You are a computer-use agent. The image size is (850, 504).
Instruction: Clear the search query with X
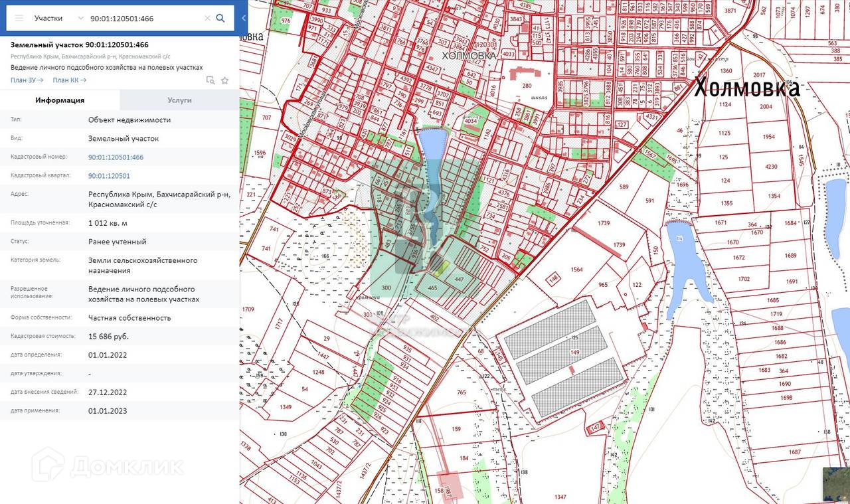207,19
